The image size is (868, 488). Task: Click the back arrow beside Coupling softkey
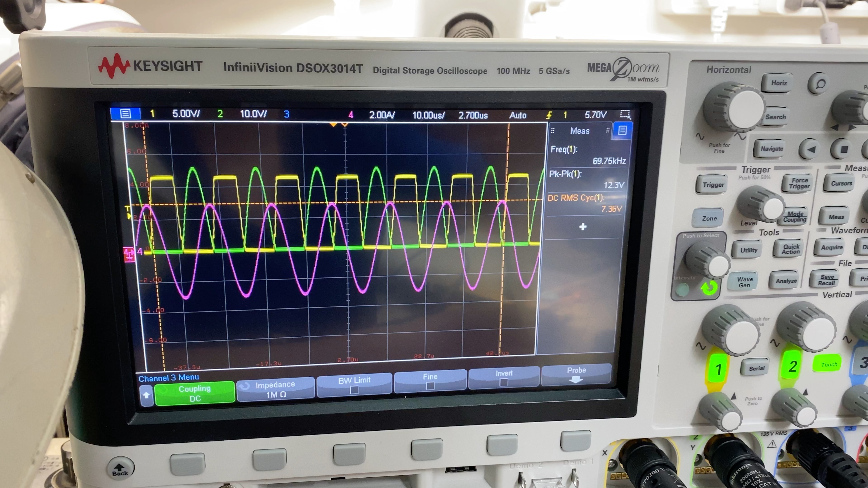click(x=146, y=395)
